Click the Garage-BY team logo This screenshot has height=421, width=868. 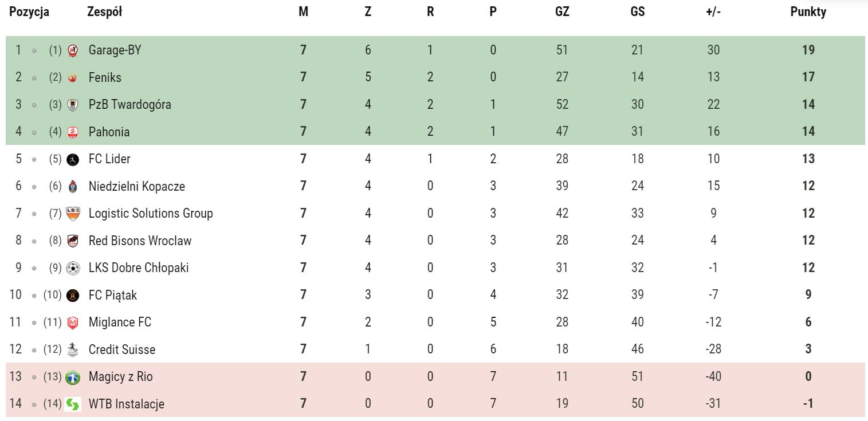tap(73, 50)
